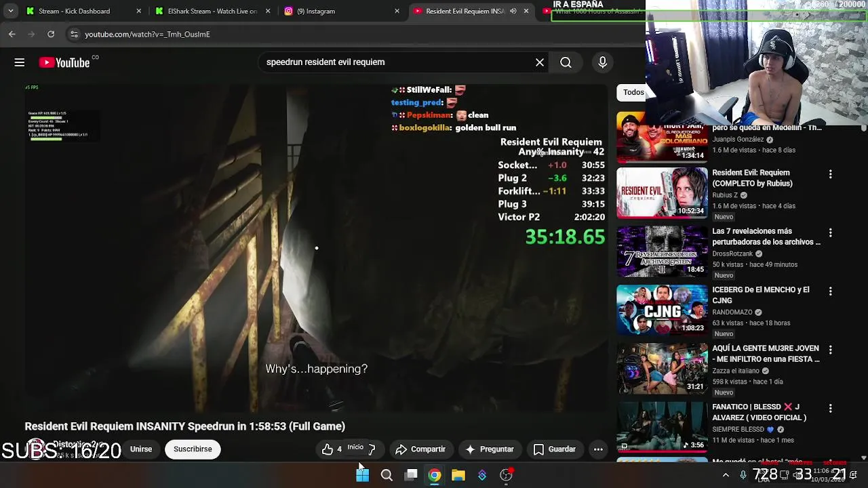This screenshot has width=868, height=488.
Task: Click the browser forward arrow
Action: coord(31,34)
